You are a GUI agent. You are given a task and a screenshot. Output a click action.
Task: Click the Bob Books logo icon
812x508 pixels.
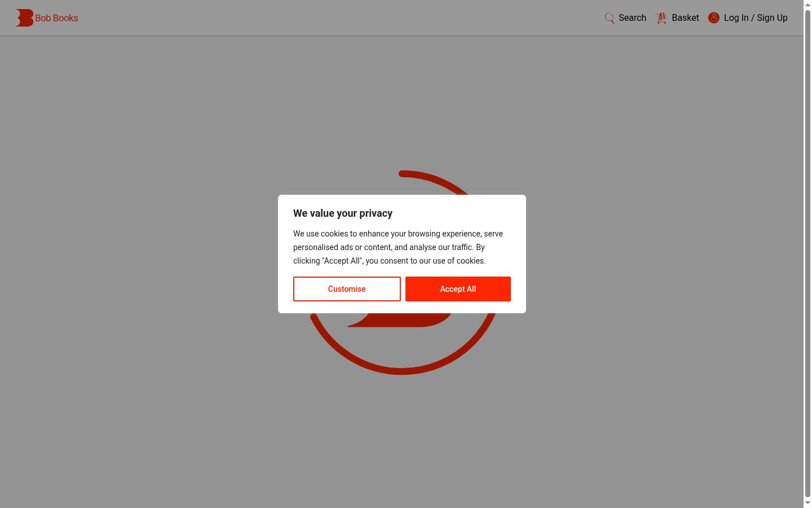(25, 18)
